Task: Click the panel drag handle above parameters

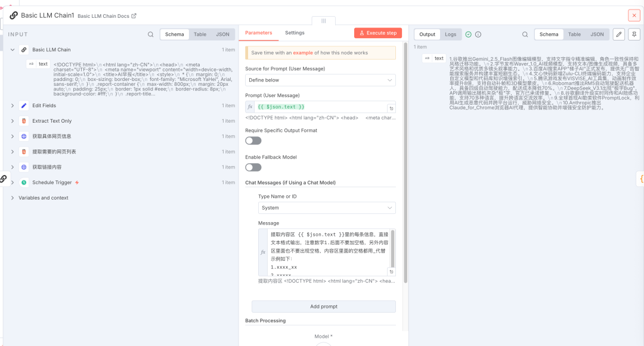Action: tap(324, 21)
